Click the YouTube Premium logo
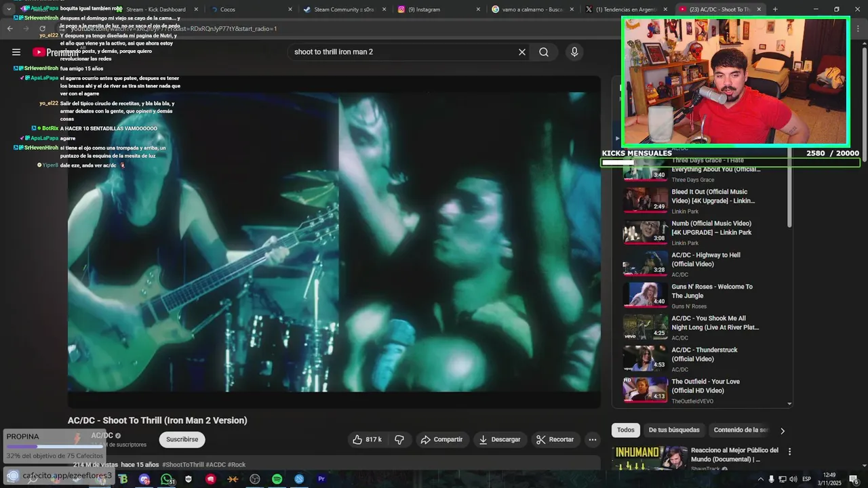The image size is (868, 488). click(x=56, y=52)
